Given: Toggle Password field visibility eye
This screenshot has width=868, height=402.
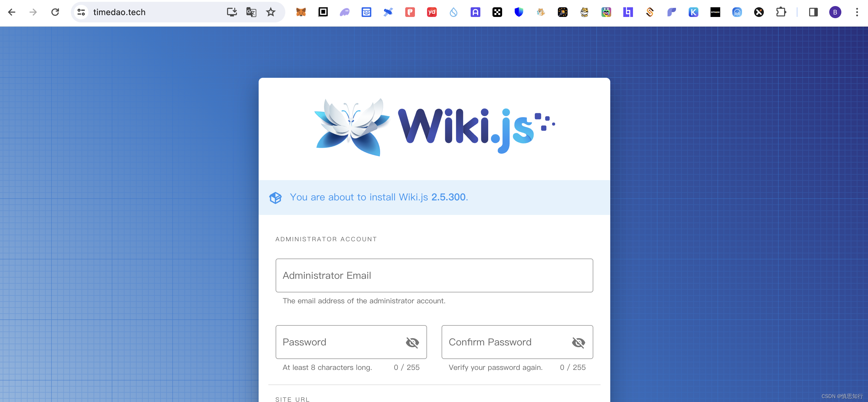Looking at the screenshot, I should (x=412, y=342).
